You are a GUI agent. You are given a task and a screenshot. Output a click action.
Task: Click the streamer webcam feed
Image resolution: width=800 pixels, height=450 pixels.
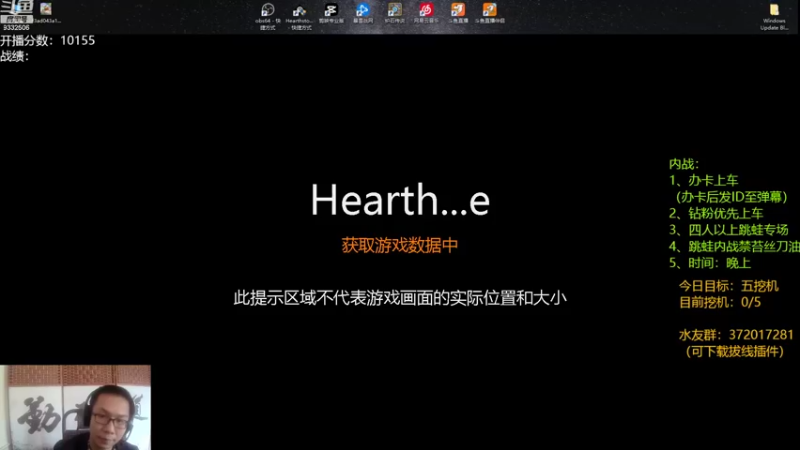click(x=76, y=407)
